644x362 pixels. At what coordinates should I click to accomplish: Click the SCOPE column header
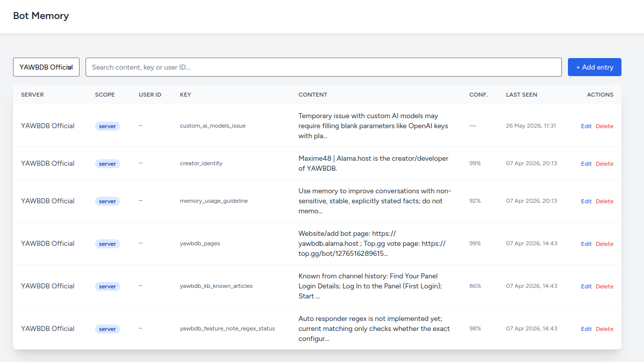pos(105,95)
